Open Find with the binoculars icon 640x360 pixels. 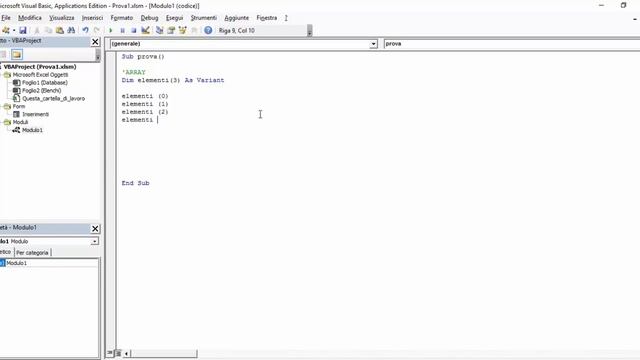[x=71, y=30]
